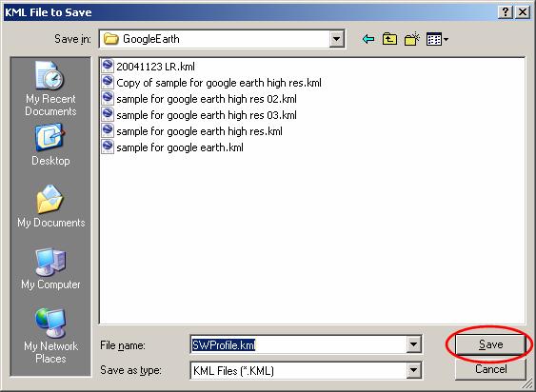Select sample for google earth high res 02.kml
The height and width of the screenshot is (392, 536).
(199, 99)
